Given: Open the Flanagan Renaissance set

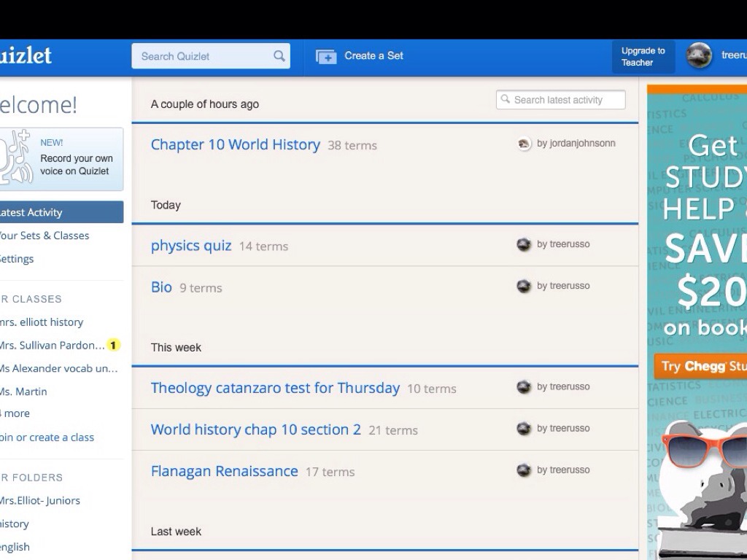Looking at the screenshot, I should pos(224,471).
